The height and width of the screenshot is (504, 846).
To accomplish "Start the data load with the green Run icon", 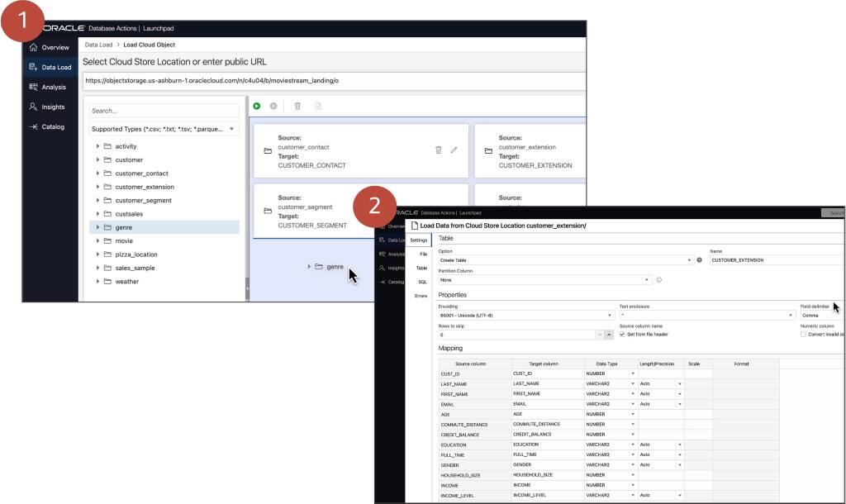I will [x=256, y=106].
